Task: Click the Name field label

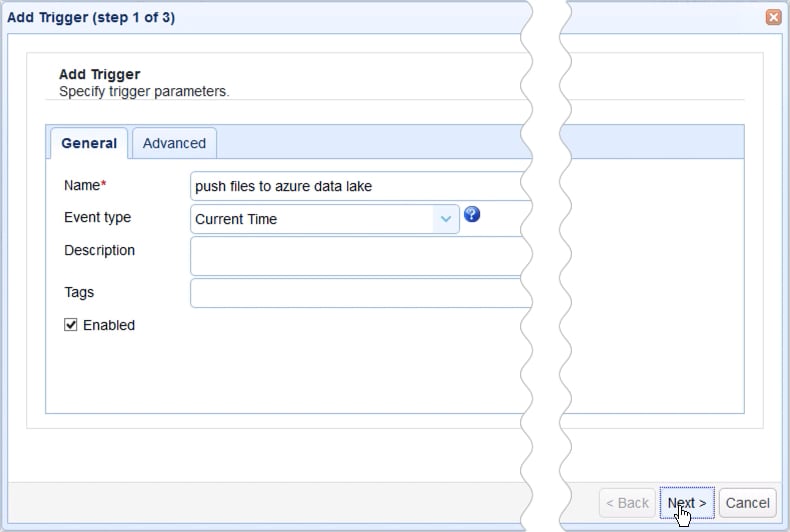Action: (84, 185)
